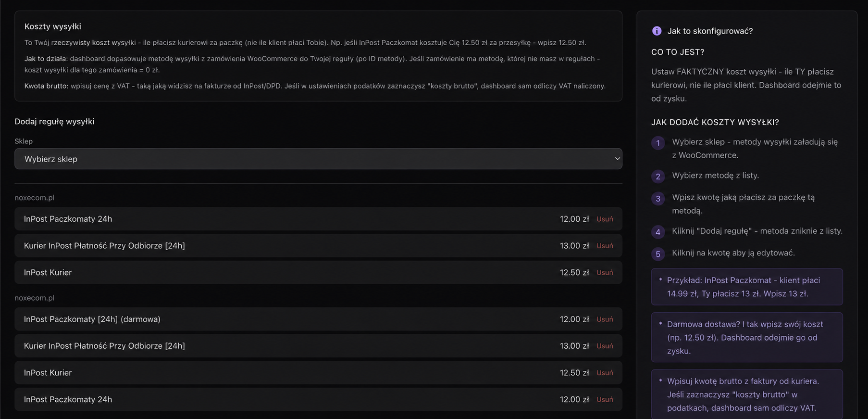Select InPost Paczkomaty 24h name in second group
This screenshot has height=419, width=868.
(x=68, y=399)
